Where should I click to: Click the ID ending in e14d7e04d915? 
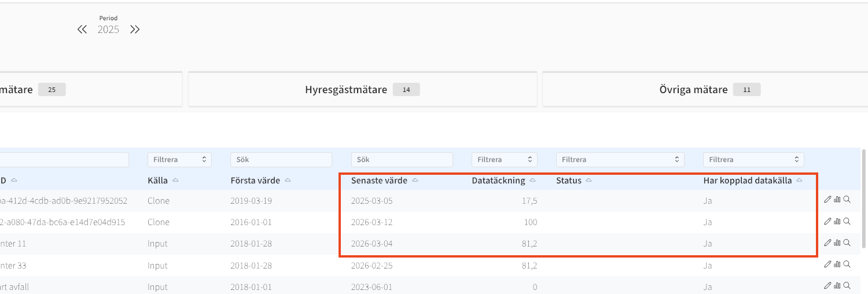(x=62, y=222)
